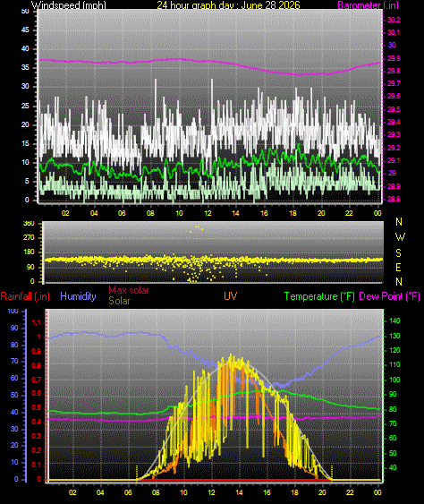The height and width of the screenshot is (504, 424).
Task: Click the '0.8' rainfall axis value
Action: click(37, 366)
